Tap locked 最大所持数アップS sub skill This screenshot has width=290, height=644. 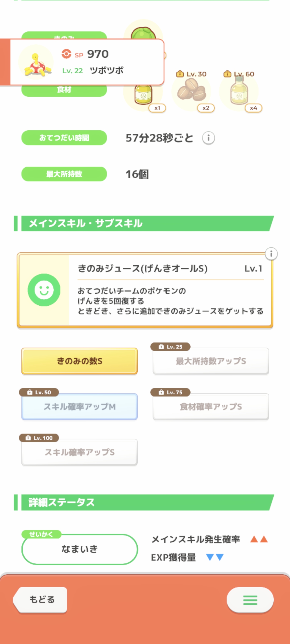pyautogui.click(x=211, y=361)
